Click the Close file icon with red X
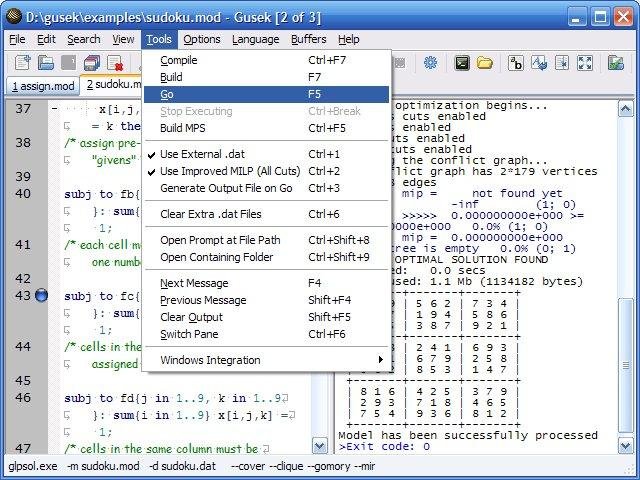 (115, 63)
